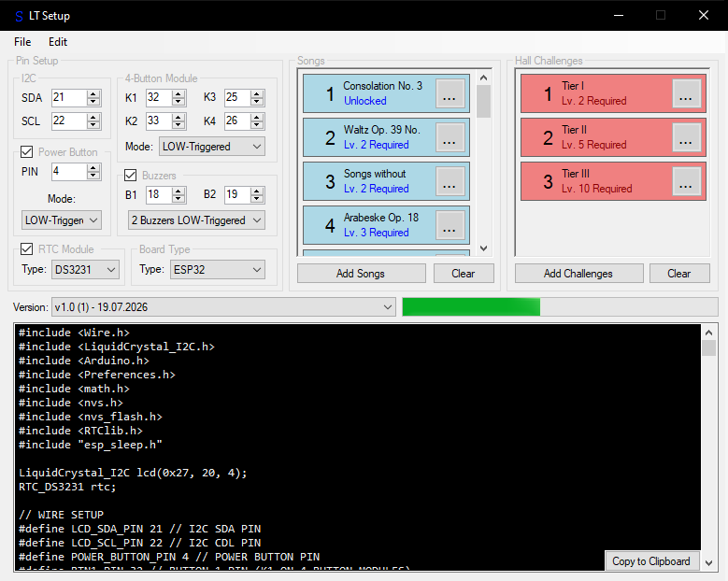Click the B1 pin input field
Image resolution: width=728 pixels, height=581 pixels.
158,194
